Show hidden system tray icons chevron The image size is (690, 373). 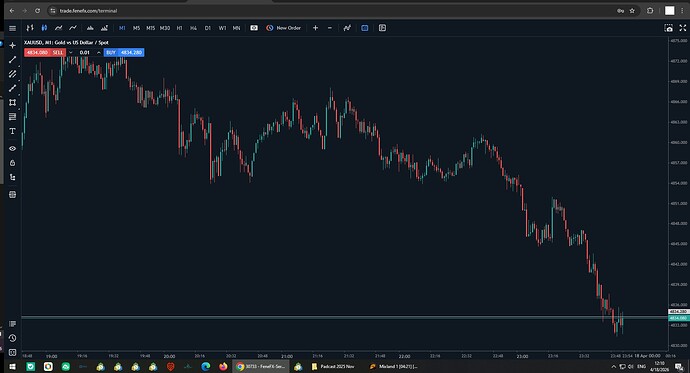coord(613,366)
